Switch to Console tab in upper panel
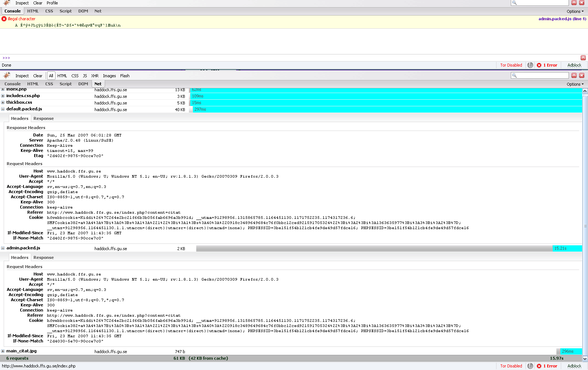This screenshot has height=370, width=588. (x=12, y=11)
